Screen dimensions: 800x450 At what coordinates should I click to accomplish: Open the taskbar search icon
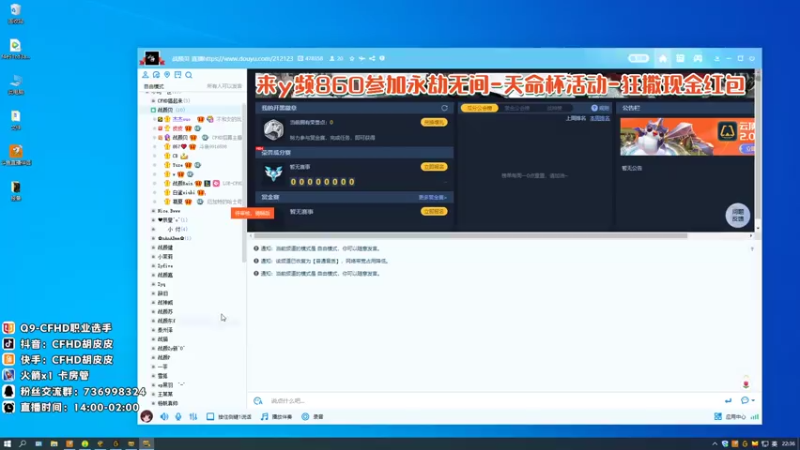pyautogui.click(x=22, y=444)
